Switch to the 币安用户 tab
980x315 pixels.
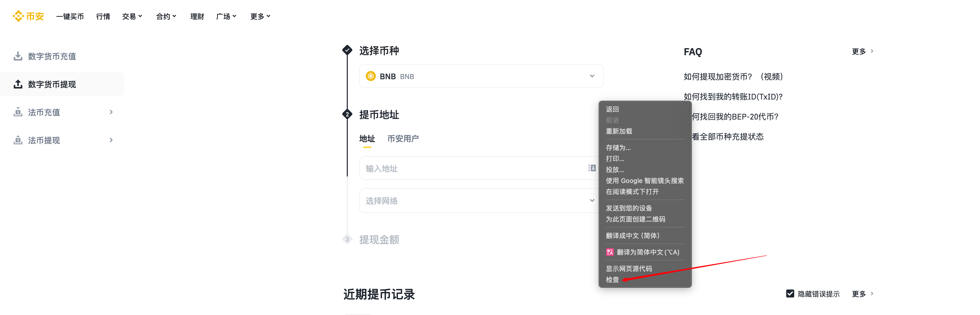coord(403,139)
